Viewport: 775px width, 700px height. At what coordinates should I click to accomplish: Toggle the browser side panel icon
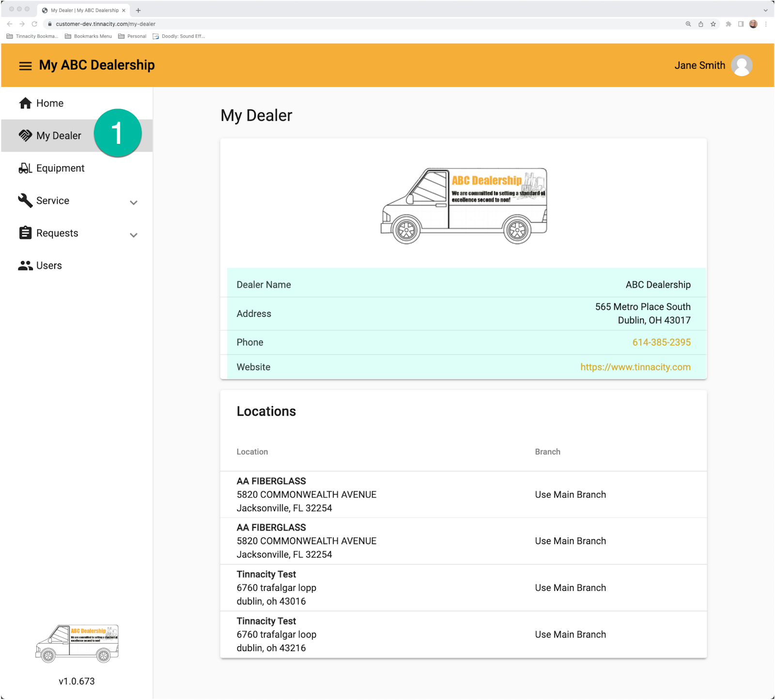[x=741, y=24]
